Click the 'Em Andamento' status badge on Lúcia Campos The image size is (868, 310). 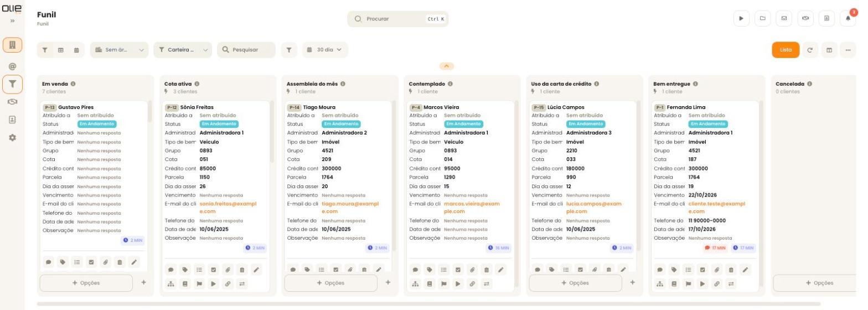coord(586,124)
